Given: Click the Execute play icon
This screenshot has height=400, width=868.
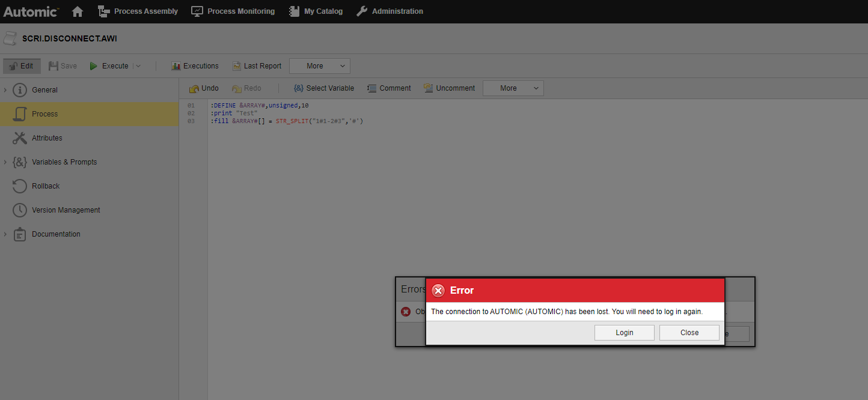Looking at the screenshot, I should pyautogui.click(x=94, y=66).
